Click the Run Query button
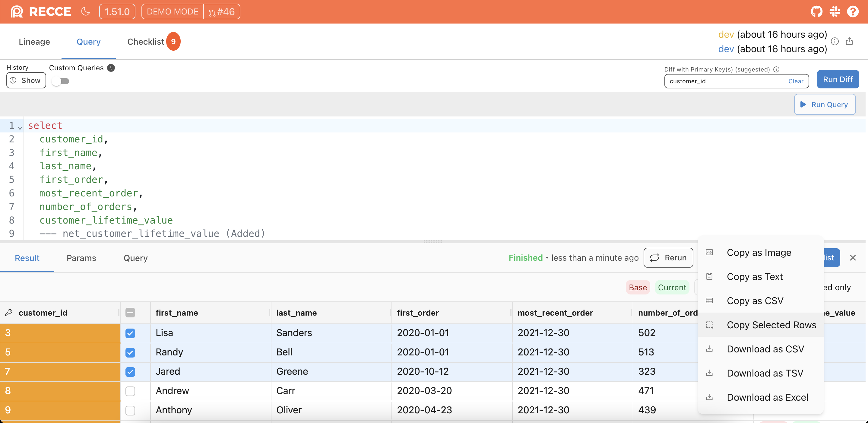This screenshot has height=423, width=868. [x=825, y=104]
